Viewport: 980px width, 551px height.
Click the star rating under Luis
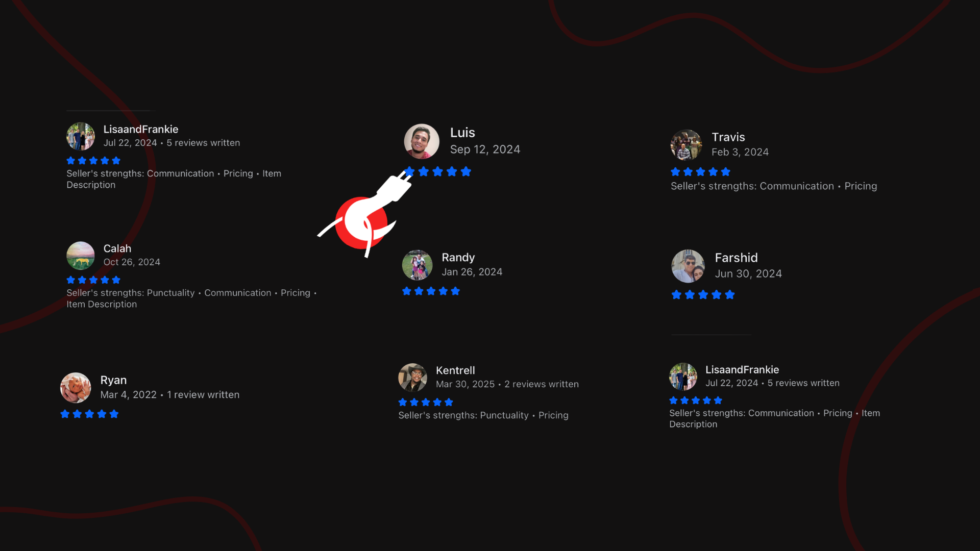437,171
